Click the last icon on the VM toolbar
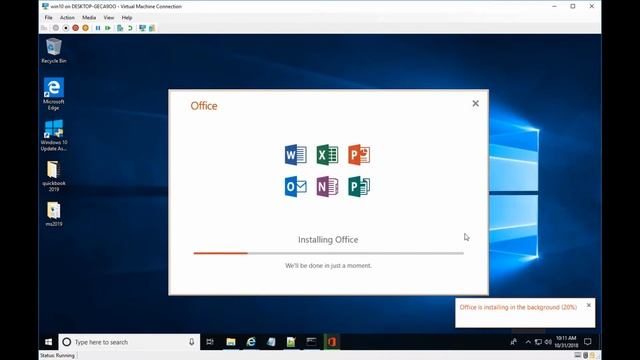Viewport: 640px width, 360px height. pos(152,28)
